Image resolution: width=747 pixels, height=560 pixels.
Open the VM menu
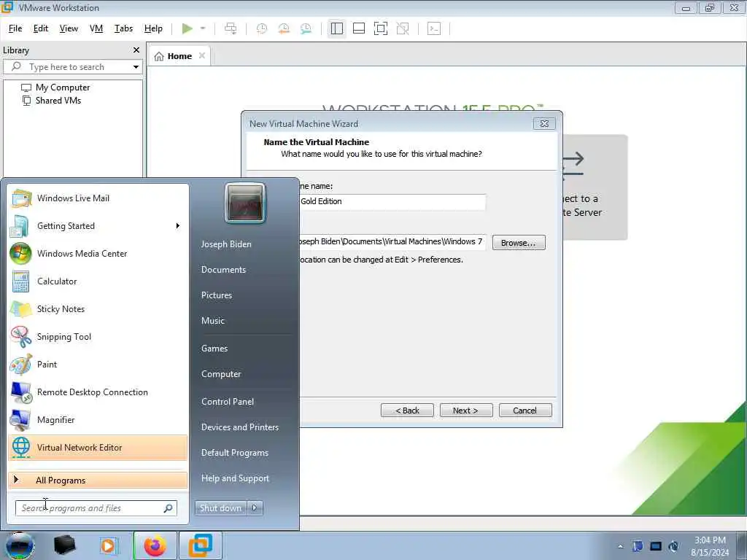click(x=96, y=28)
